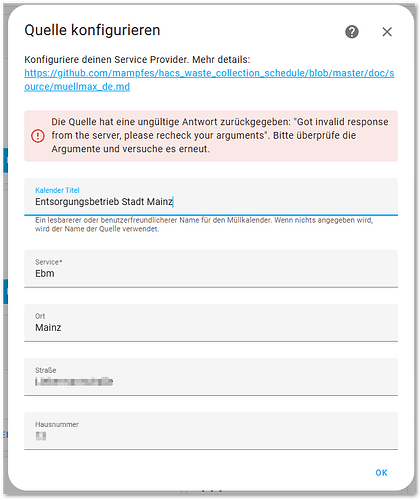420x500 pixels.
Task: Click the Hausnummer input field
Action: click(211, 431)
